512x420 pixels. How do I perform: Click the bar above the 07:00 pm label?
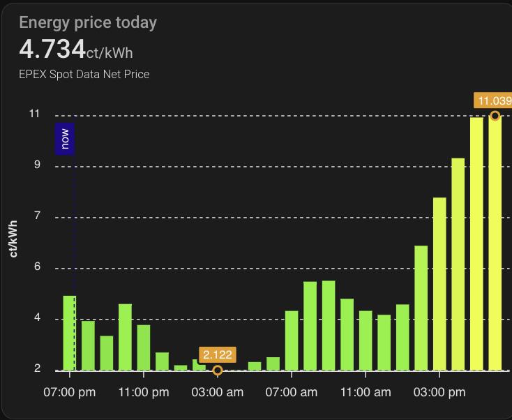coord(69,333)
